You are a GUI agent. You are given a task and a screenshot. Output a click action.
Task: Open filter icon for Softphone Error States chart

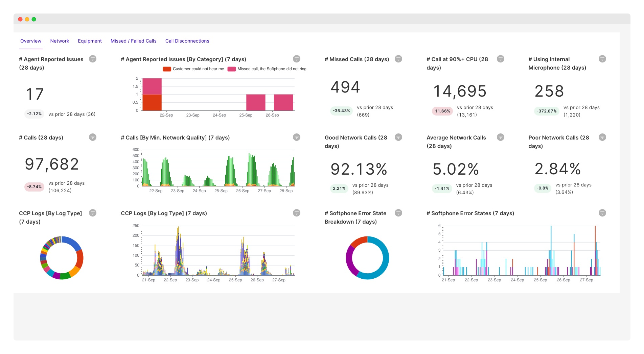602,213
